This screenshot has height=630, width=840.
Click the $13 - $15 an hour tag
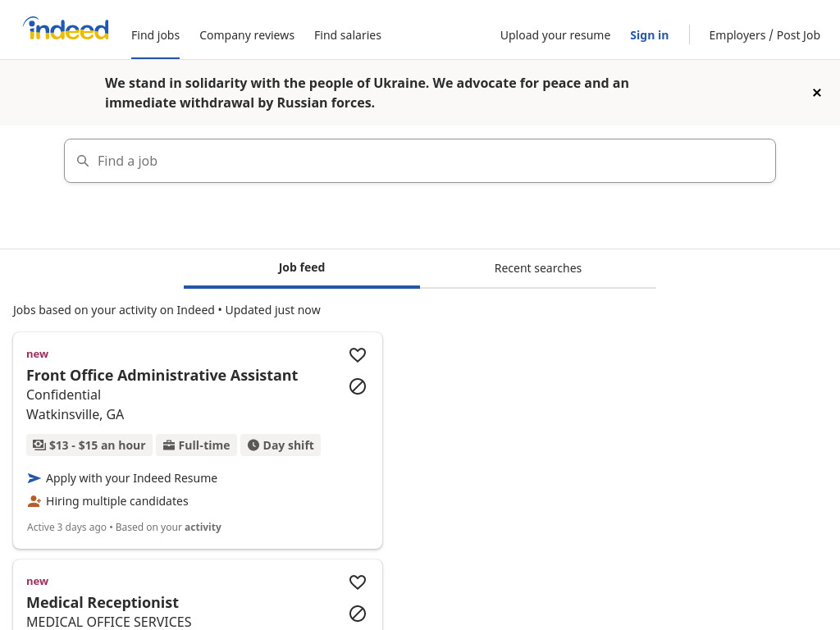[x=89, y=445]
